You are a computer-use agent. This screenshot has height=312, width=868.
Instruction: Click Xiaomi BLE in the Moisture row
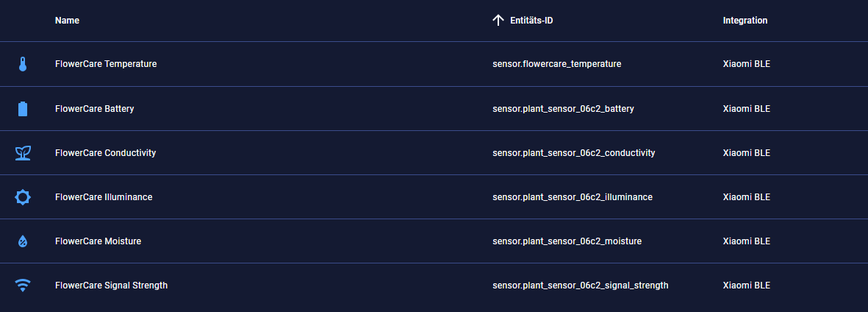coord(746,241)
